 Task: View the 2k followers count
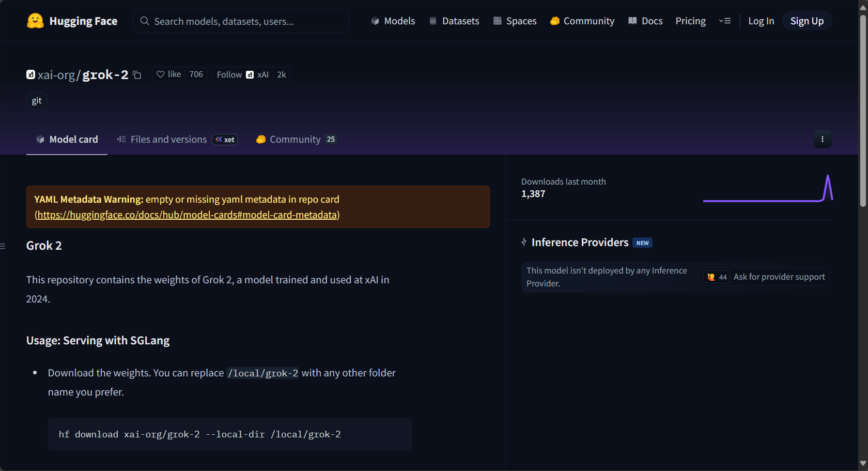282,74
